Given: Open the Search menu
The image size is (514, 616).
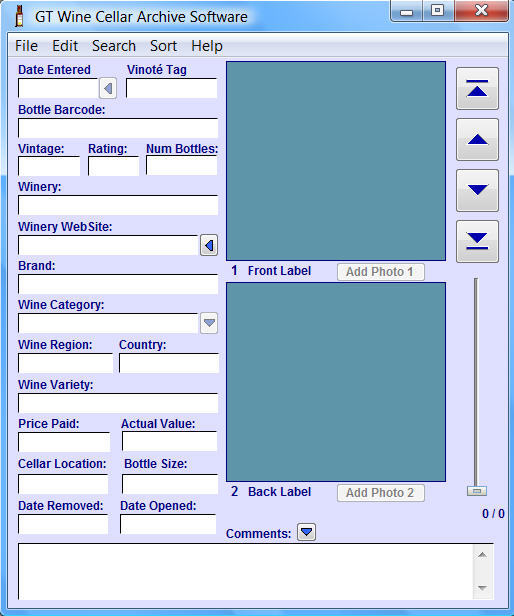Looking at the screenshot, I should tap(114, 46).
